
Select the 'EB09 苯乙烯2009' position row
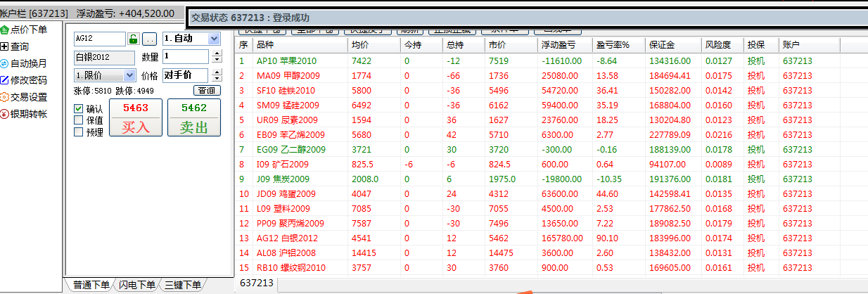[x=539, y=135]
